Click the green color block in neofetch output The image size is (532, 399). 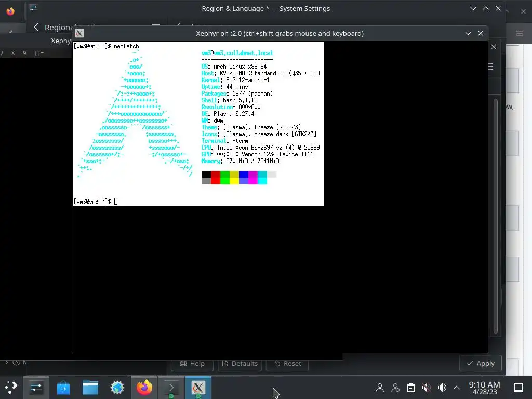(225, 178)
